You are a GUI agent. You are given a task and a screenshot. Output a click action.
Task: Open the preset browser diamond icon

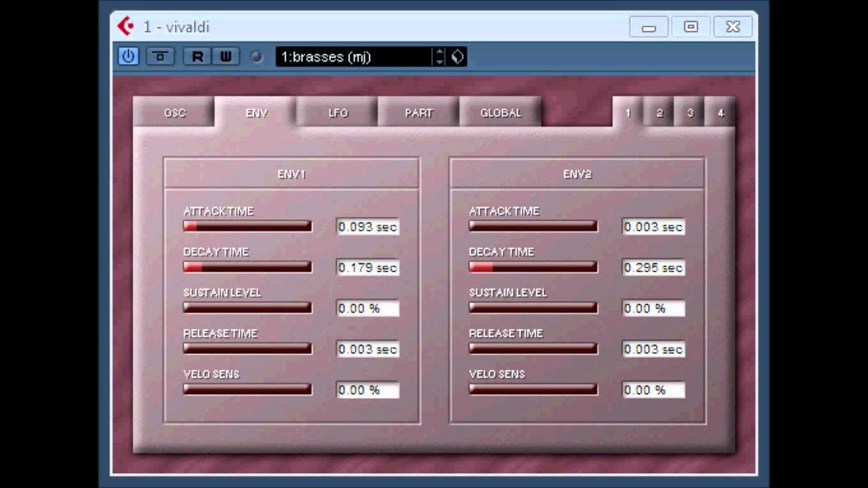[x=458, y=57]
